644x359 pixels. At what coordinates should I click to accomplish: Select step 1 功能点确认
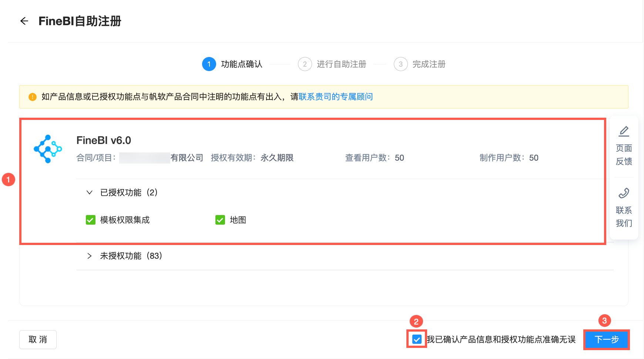[232, 64]
